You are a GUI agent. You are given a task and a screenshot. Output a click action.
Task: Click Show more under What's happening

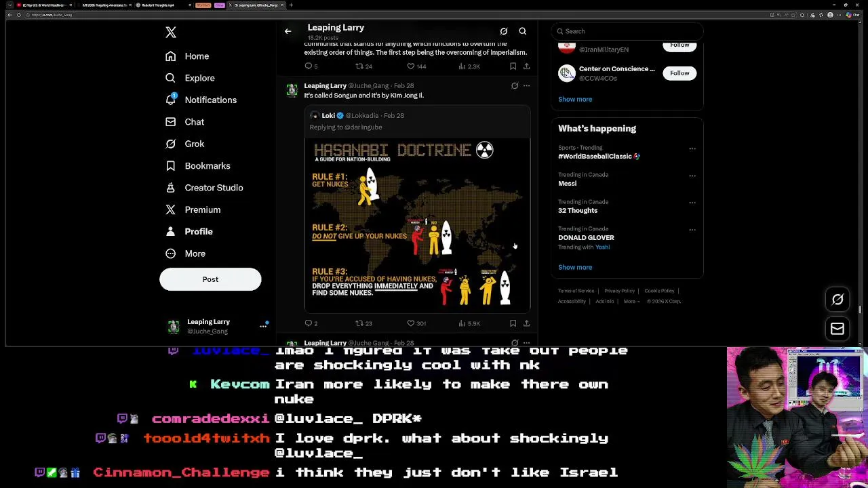point(575,267)
